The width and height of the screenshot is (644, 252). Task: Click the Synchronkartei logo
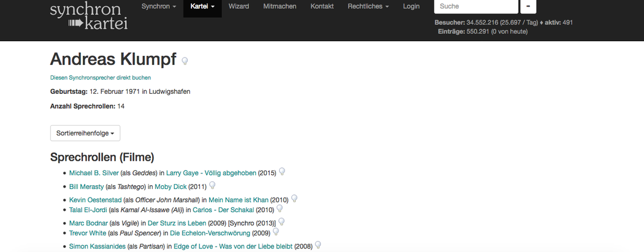pyautogui.click(x=89, y=17)
